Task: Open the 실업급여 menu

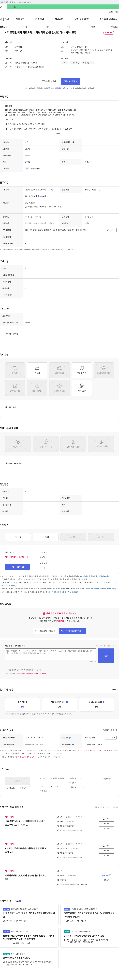Action: coord(59,19)
